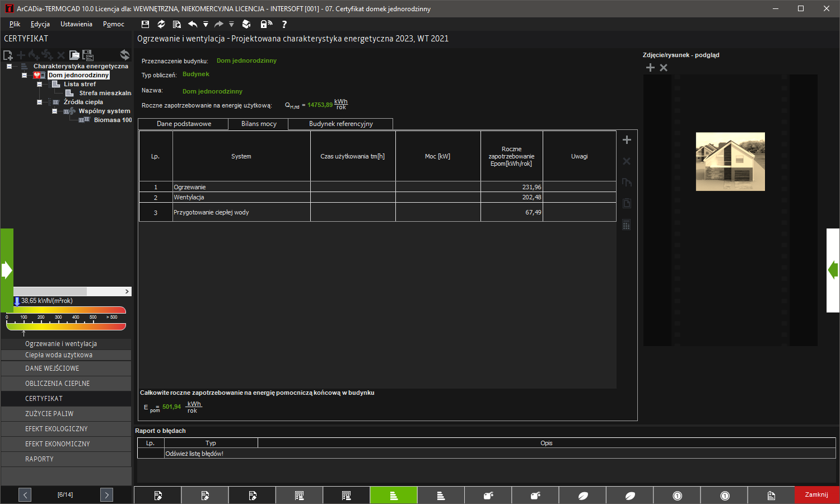The image size is (840, 504).
Task: Select Strefa mieszkalna tree item
Action: (x=105, y=93)
